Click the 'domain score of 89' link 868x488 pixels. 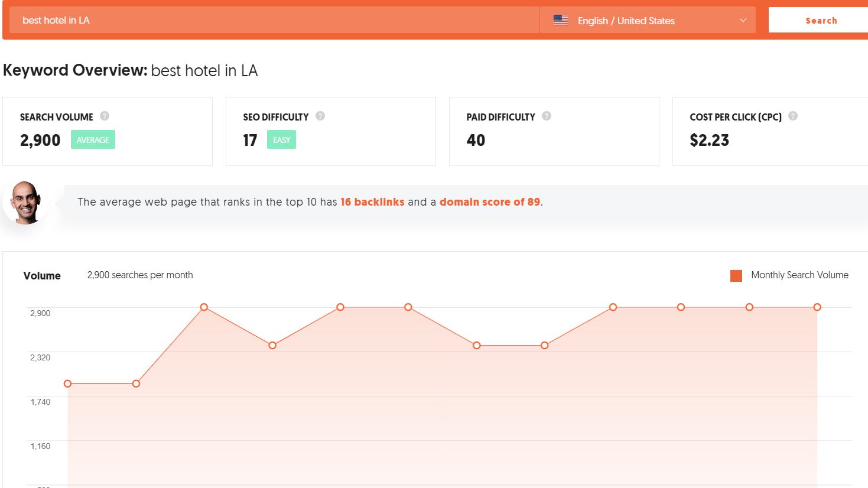[x=490, y=202]
